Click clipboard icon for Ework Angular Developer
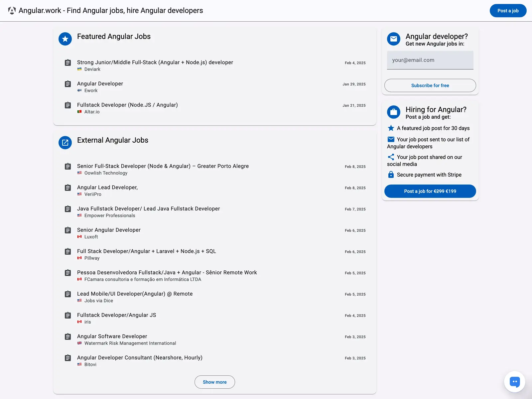 click(x=68, y=84)
